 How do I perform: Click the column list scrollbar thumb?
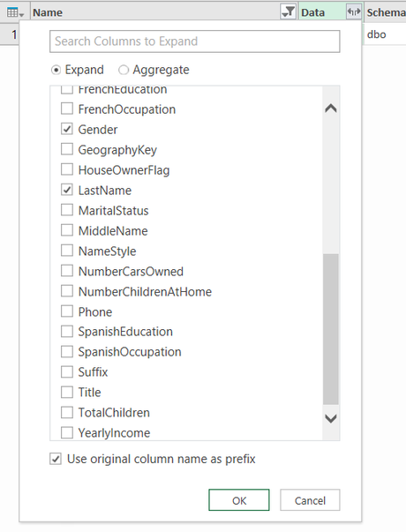pyautogui.click(x=331, y=329)
